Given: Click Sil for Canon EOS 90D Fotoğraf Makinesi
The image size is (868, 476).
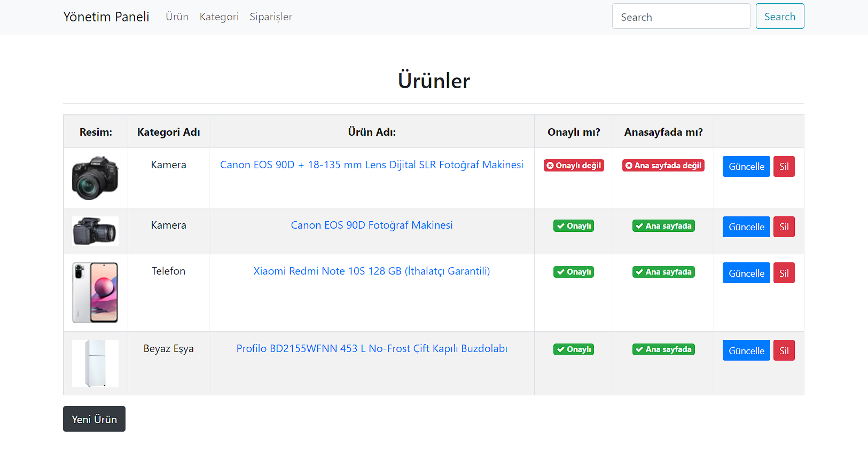Looking at the screenshot, I should [x=784, y=227].
